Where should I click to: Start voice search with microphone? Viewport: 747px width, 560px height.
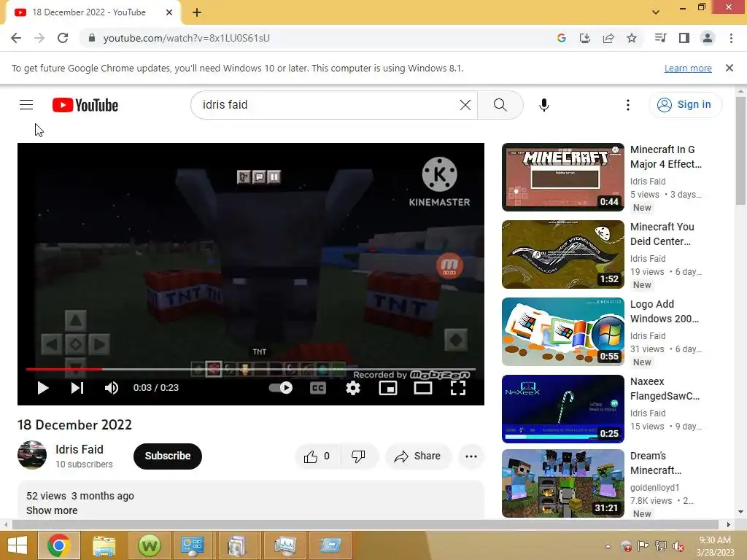click(x=544, y=105)
